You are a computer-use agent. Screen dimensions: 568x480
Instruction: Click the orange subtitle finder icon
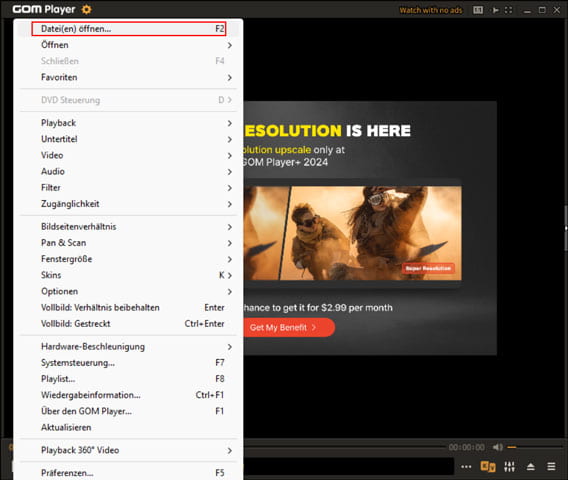[488, 467]
